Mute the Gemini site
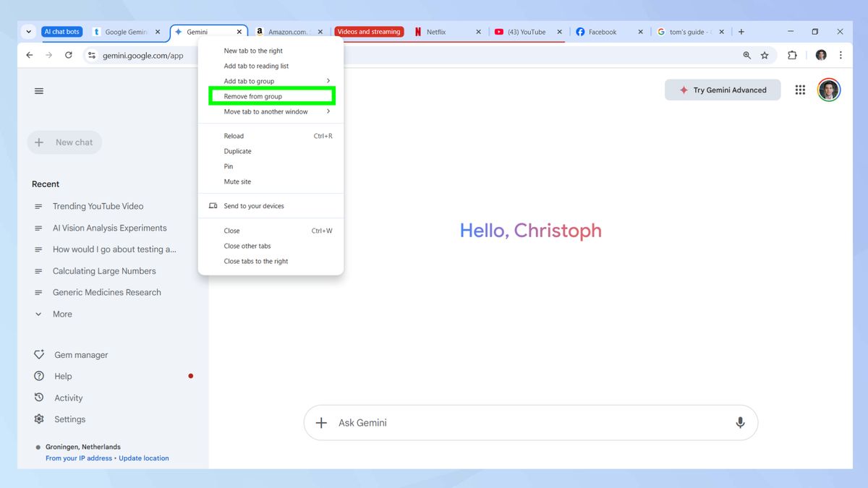Image resolution: width=868 pixels, height=488 pixels. (x=237, y=181)
